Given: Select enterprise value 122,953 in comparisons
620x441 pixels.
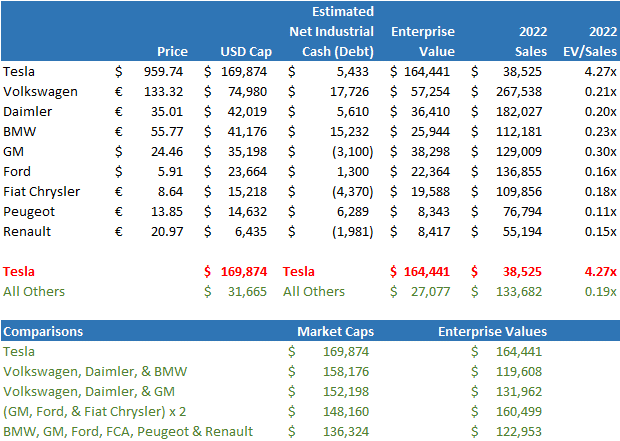Looking at the screenshot, I should [x=519, y=432].
